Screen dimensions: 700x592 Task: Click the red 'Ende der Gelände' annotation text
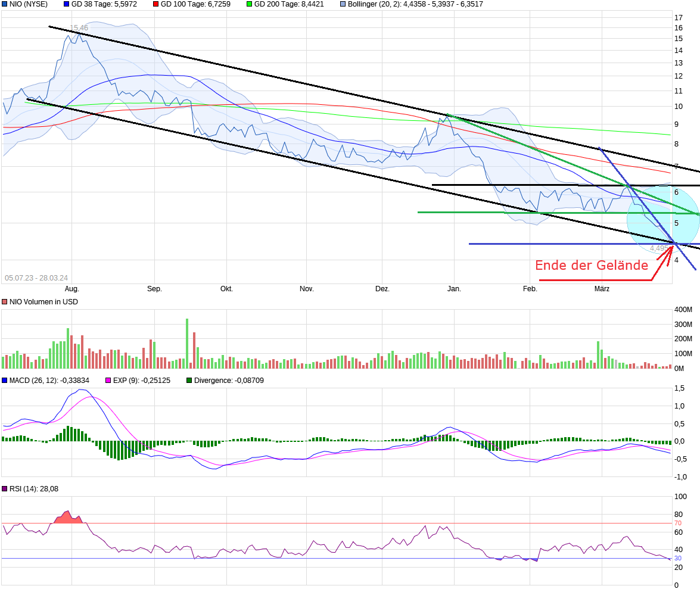click(x=591, y=266)
